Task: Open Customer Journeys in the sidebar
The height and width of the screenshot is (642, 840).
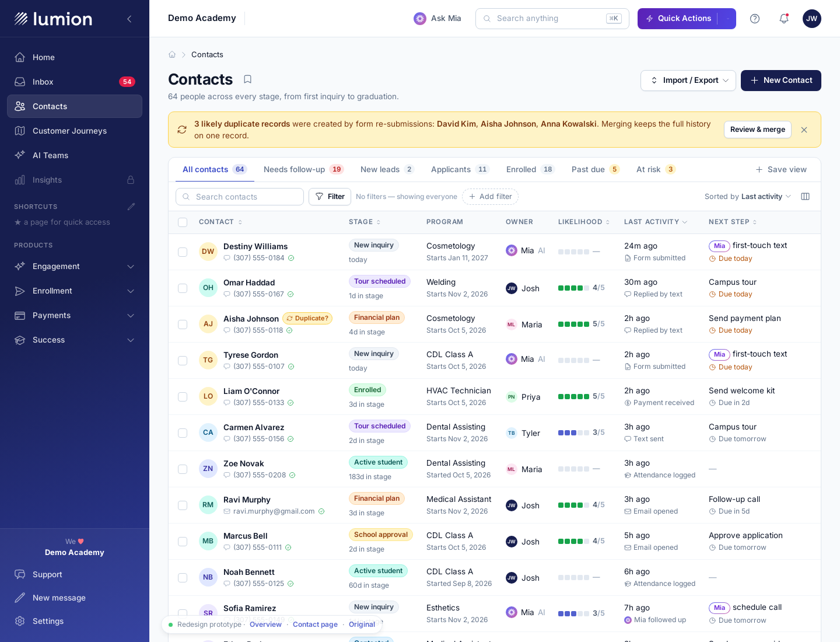Action: [x=75, y=131]
